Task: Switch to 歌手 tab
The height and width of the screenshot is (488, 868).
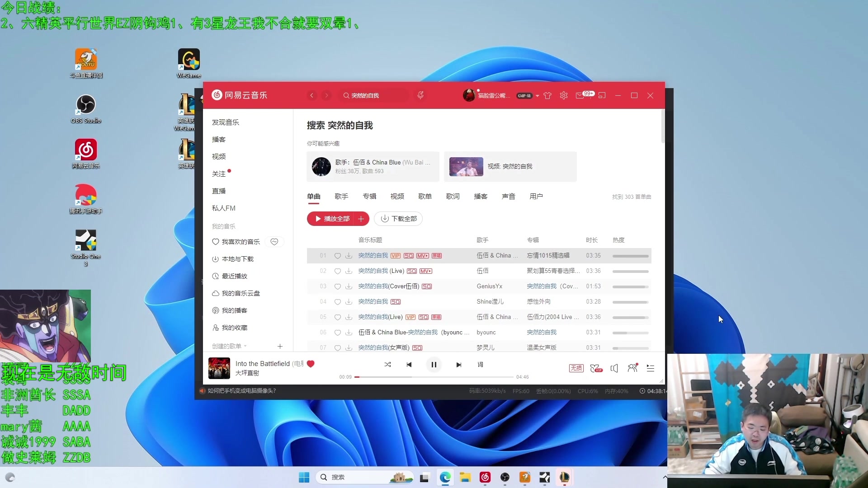Action: [341, 197]
